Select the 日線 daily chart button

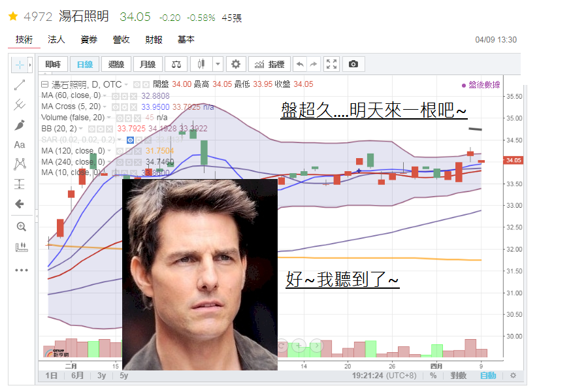(x=85, y=64)
